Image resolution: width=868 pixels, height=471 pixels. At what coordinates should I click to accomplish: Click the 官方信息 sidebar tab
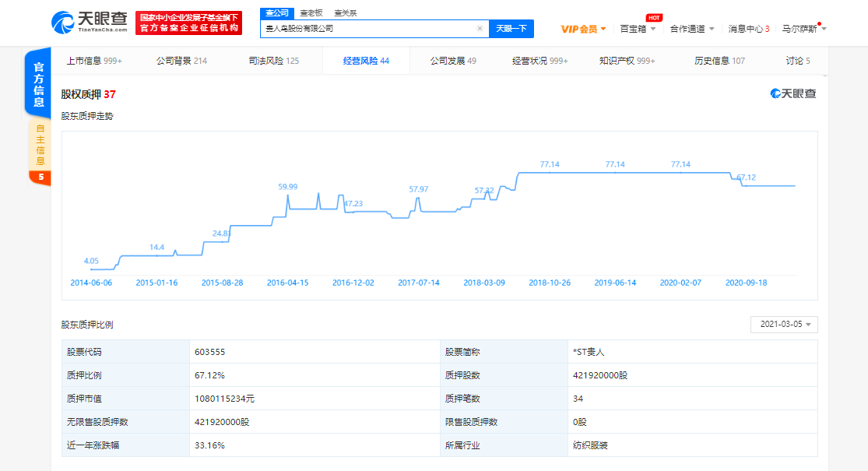click(39, 85)
